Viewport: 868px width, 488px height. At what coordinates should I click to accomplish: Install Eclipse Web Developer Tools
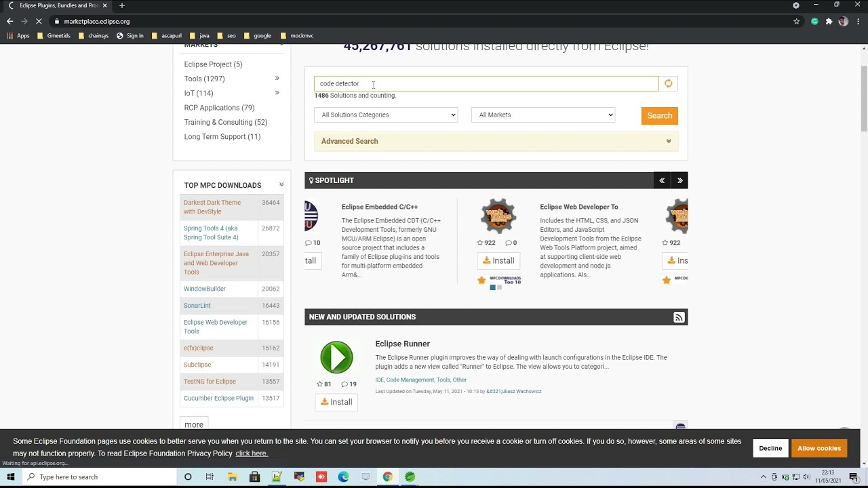[498, 260]
